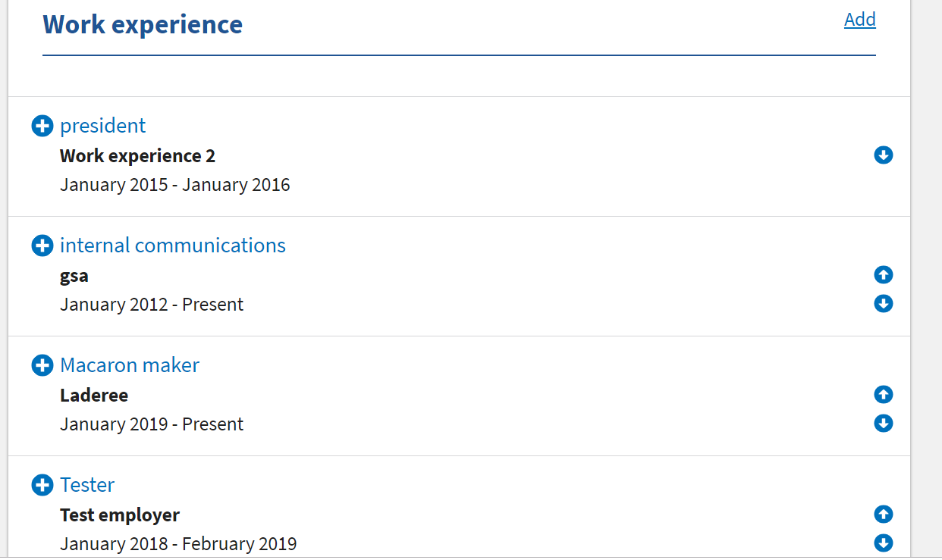Open the president job title link
This screenshot has width=942, height=560.
pyautogui.click(x=103, y=126)
